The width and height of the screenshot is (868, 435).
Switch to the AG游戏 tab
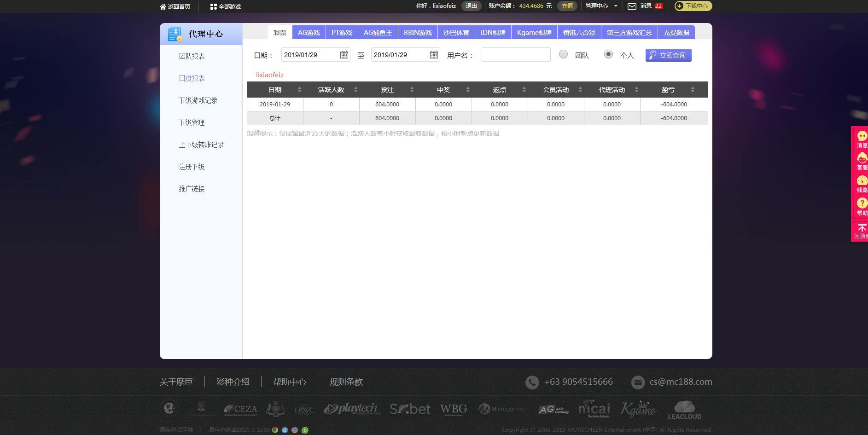pos(309,32)
